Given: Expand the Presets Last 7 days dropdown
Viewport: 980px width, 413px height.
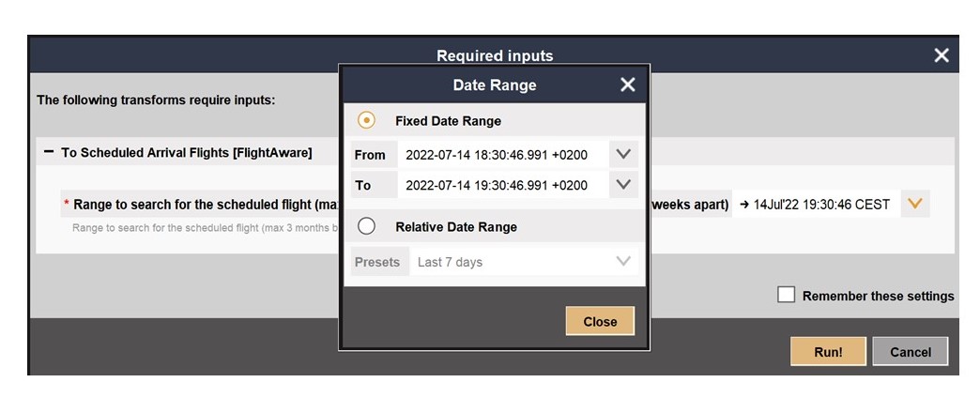Looking at the screenshot, I should (623, 261).
